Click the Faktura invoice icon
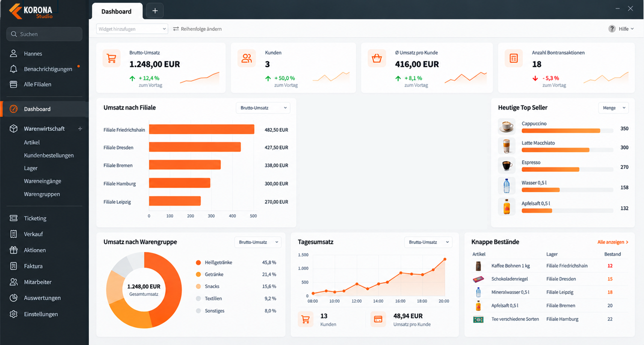The width and height of the screenshot is (644, 345). [x=14, y=266]
